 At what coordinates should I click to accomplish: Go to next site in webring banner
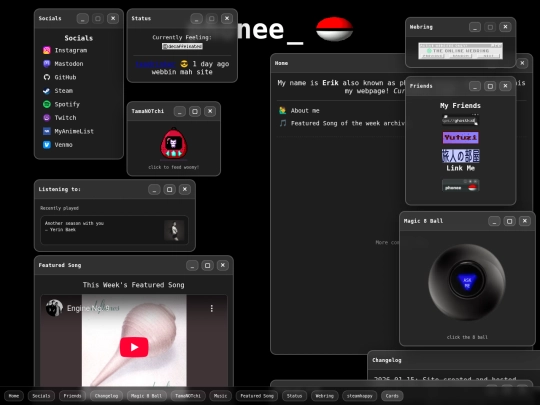pyautogui.click(x=488, y=56)
